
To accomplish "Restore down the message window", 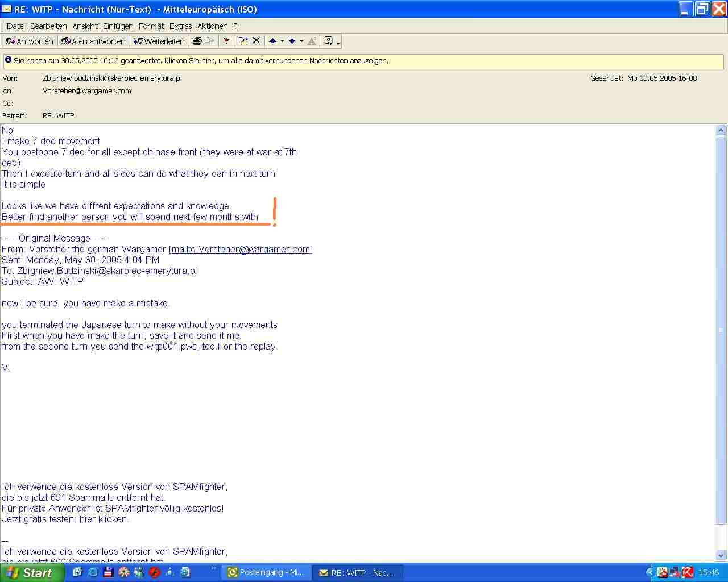I will [x=702, y=9].
